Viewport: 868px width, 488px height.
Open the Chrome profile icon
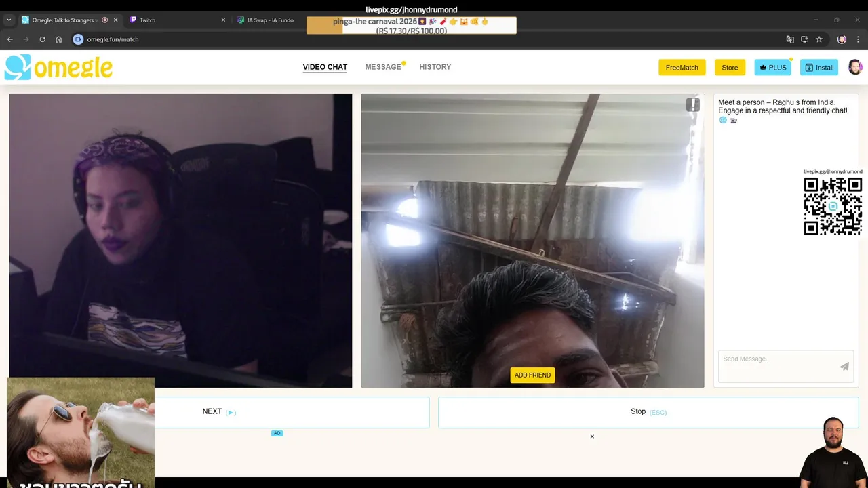(x=842, y=39)
